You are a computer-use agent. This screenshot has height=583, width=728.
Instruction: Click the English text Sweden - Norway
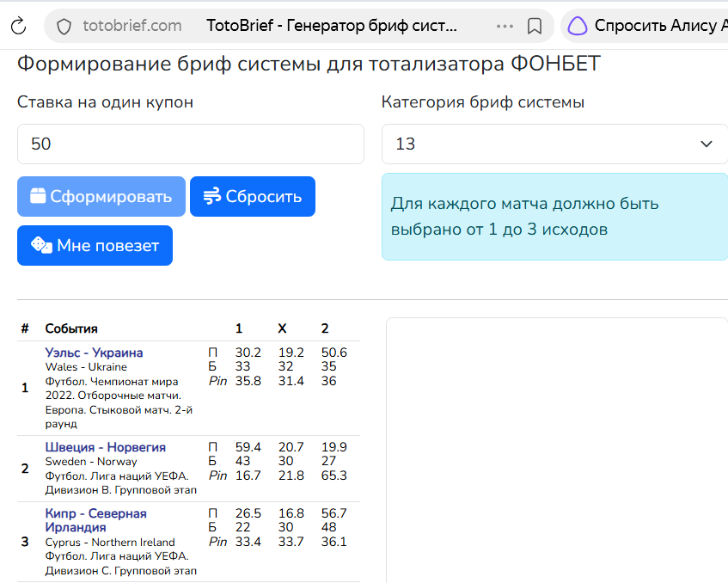click(91, 462)
